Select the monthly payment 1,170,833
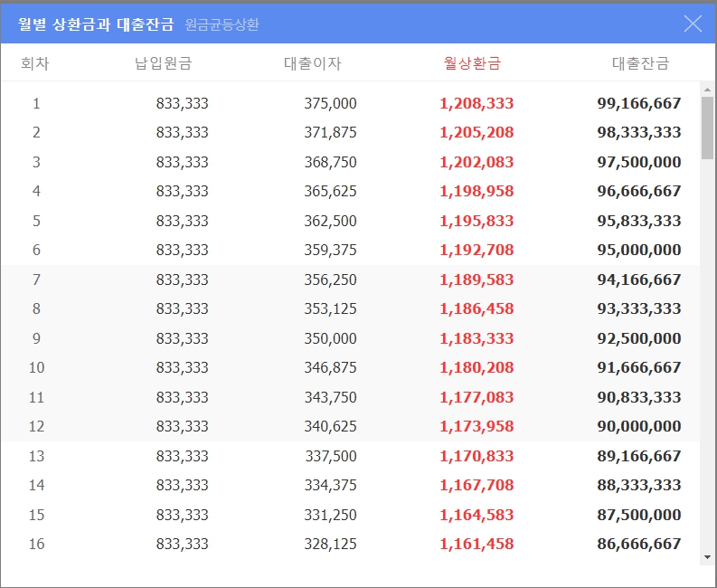Image resolution: width=717 pixels, height=588 pixels. pyautogui.click(x=476, y=456)
